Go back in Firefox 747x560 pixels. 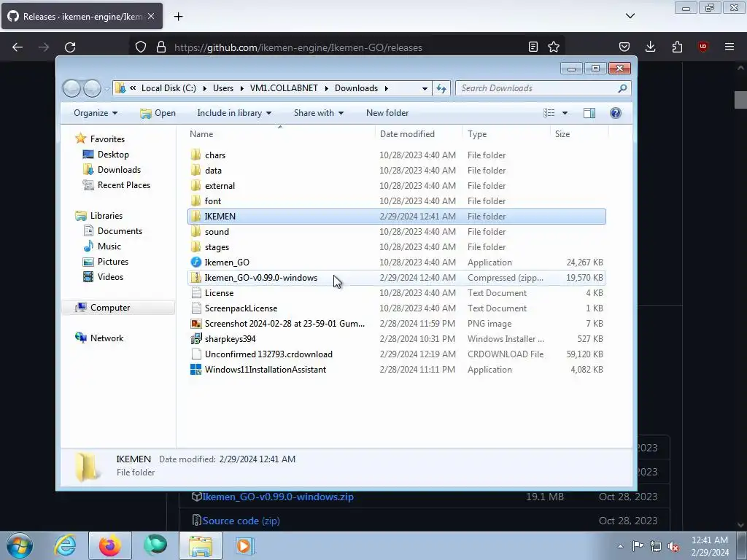pyautogui.click(x=18, y=47)
